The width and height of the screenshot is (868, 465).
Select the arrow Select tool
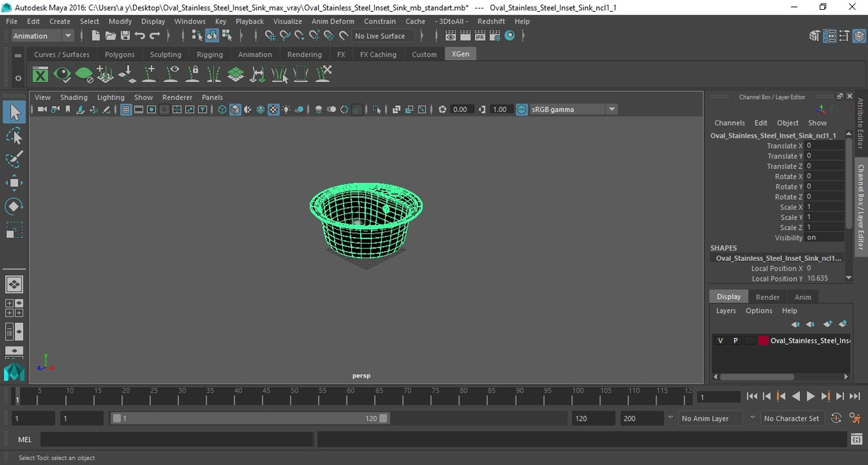point(14,112)
